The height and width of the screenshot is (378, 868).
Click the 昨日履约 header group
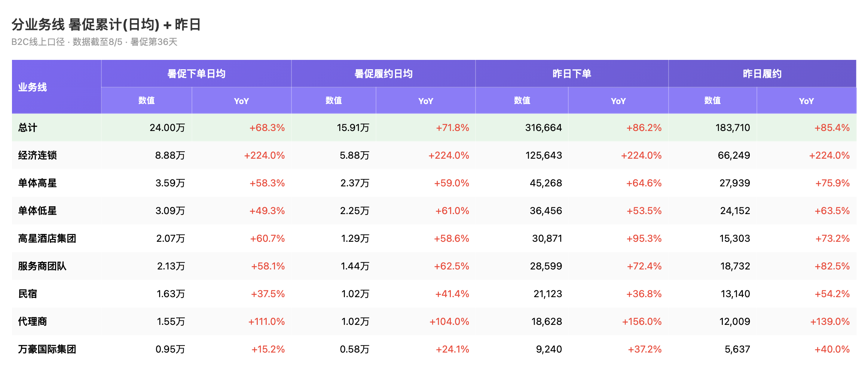coord(762,74)
